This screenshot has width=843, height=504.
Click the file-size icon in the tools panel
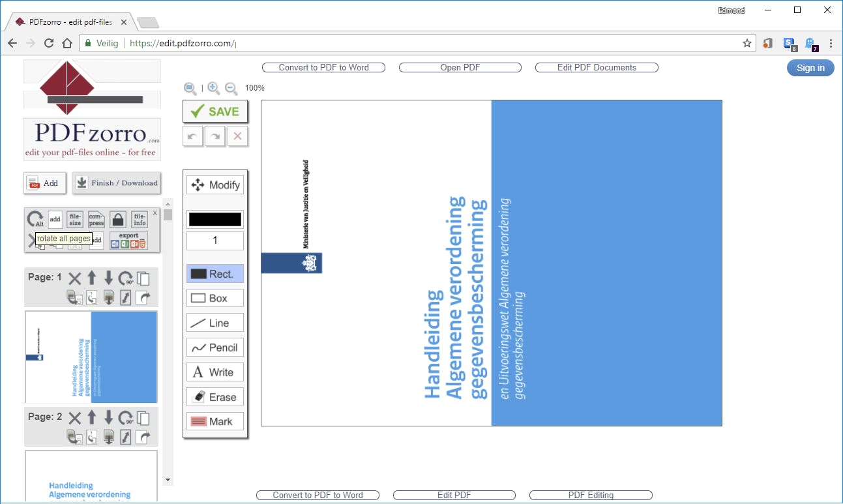[76, 219]
